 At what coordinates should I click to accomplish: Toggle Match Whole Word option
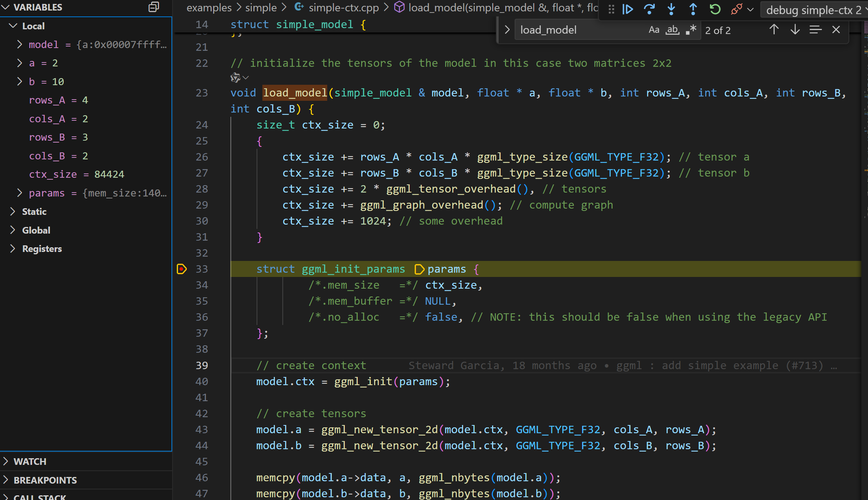[672, 30]
